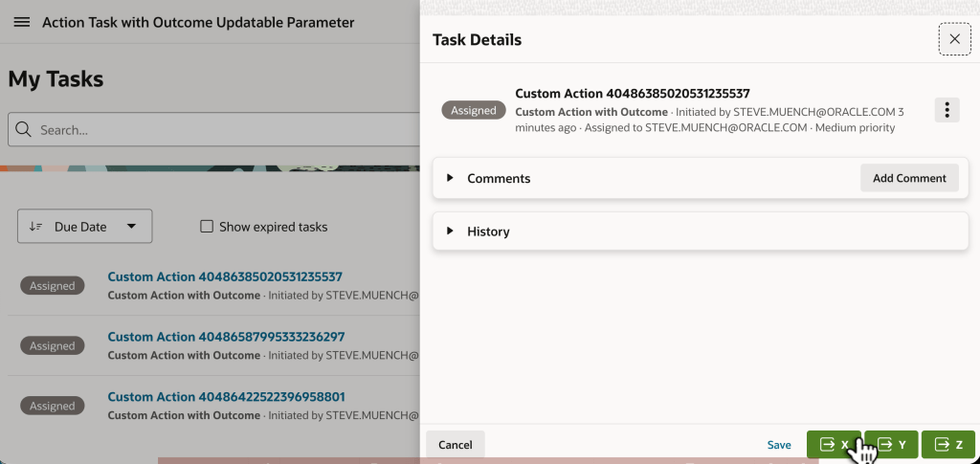Toggle the Show expired tasks checkbox

[206, 227]
